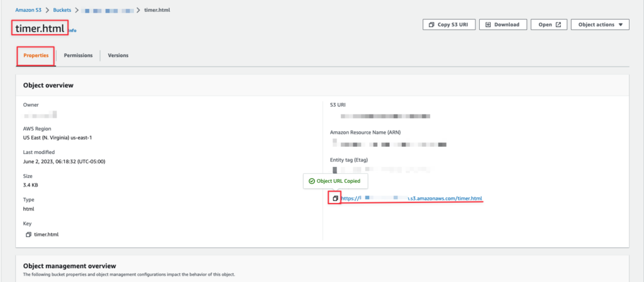Screen dimensions: 644x282
Task: Select the Properties tab
Action: click(x=36, y=55)
